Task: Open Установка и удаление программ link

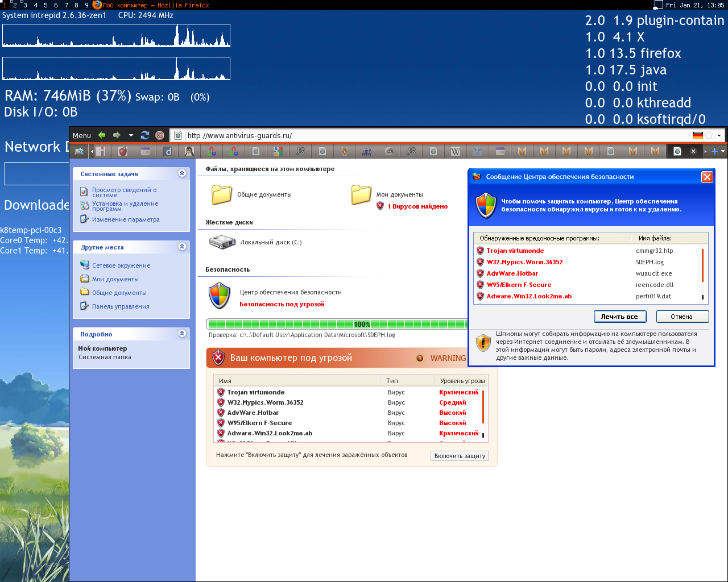Action: click(125, 206)
